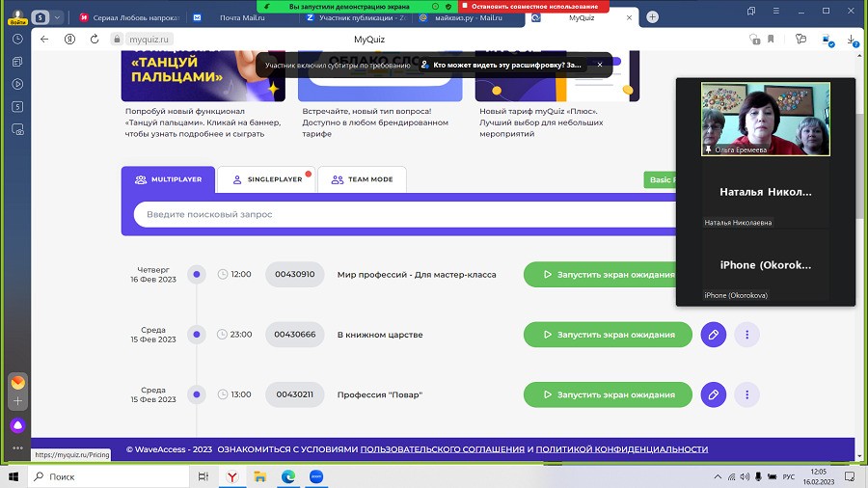Edit the quiz Профессия "Повар"

713,394
